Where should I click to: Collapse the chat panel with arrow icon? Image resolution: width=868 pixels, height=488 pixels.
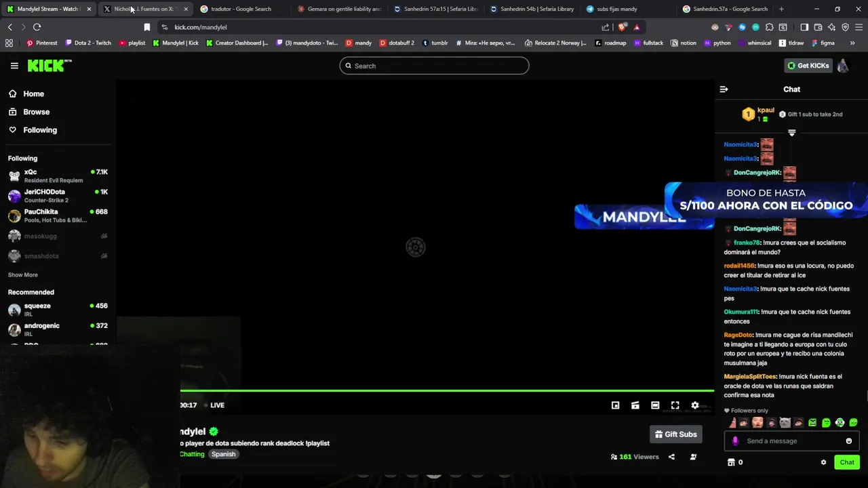pos(724,89)
